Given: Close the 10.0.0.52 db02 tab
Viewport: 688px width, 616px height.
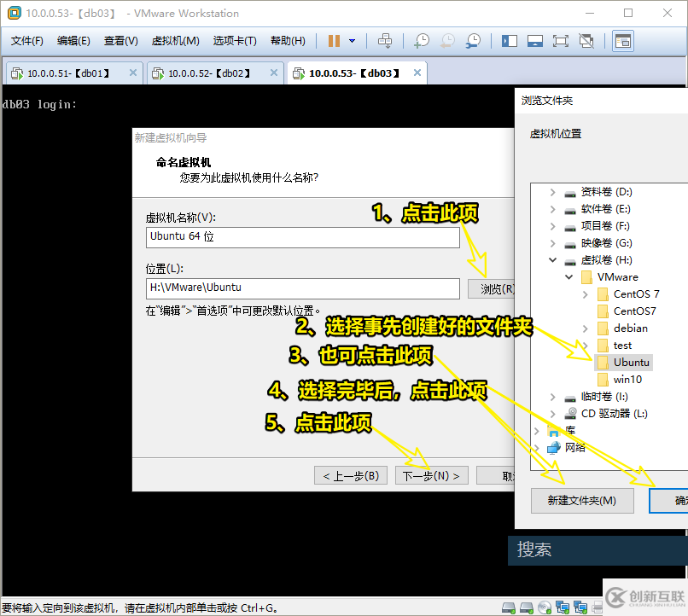Looking at the screenshot, I should click(274, 73).
